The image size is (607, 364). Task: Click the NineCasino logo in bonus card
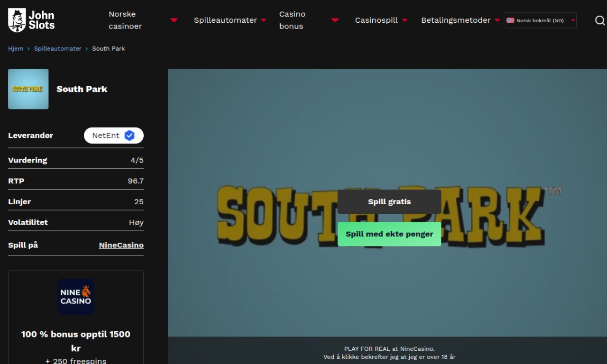coord(76,297)
